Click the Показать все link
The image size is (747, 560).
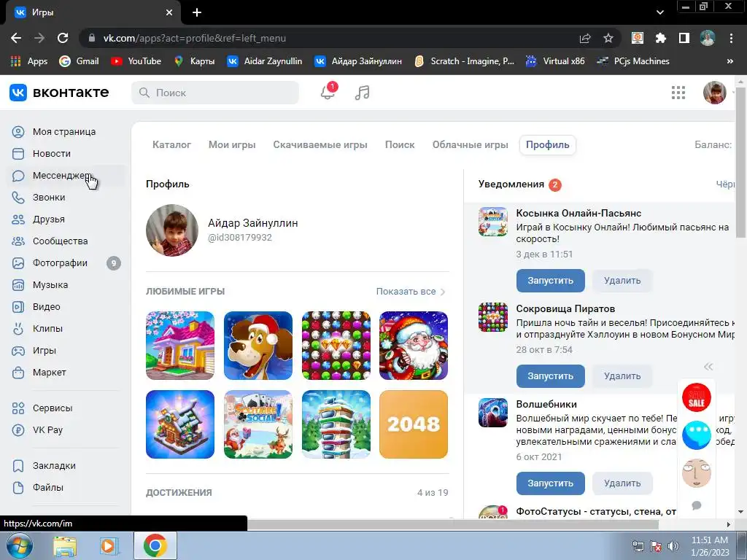410,292
